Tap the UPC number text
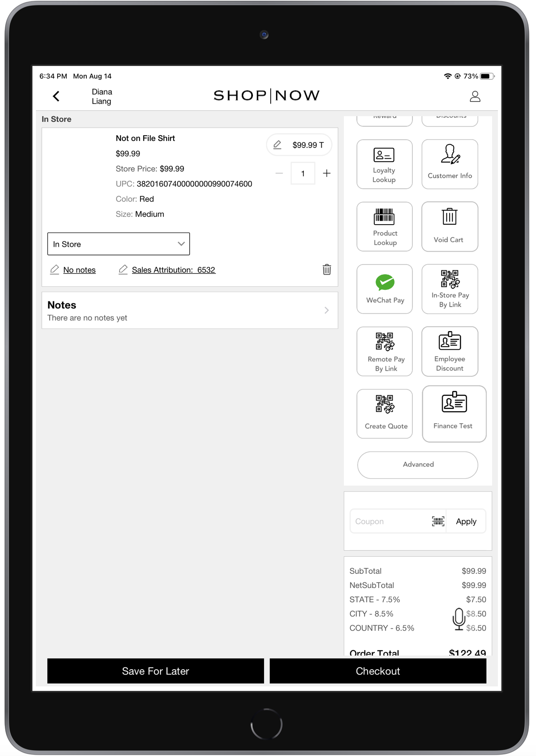The width and height of the screenshot is (536, 756). pyautogui.click(x=194, y=184)
